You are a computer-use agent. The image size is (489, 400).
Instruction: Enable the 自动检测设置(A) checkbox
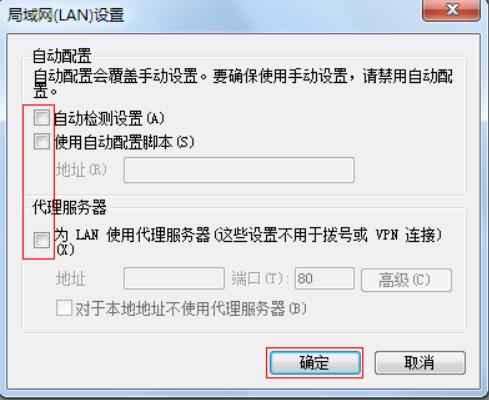(x=42, y=118)
